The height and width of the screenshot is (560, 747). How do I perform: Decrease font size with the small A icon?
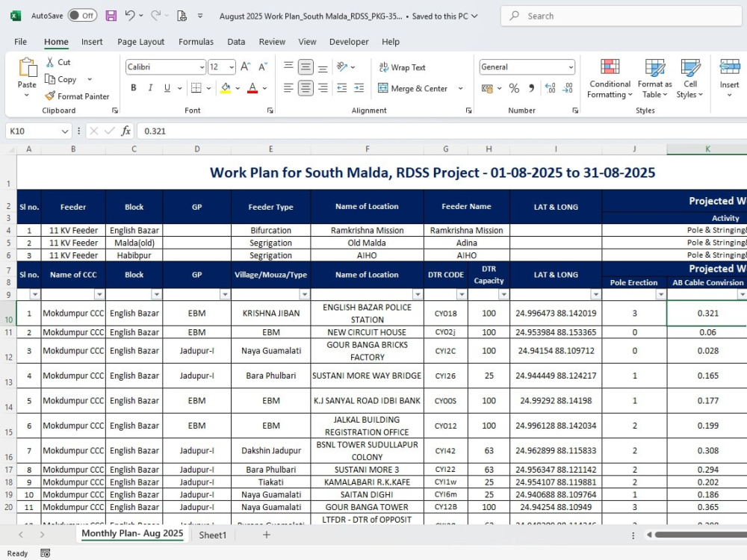262,66
